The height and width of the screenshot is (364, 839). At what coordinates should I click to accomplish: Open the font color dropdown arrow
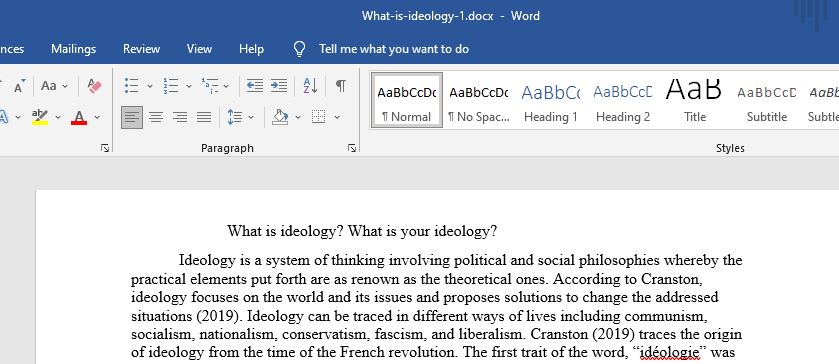point(97,117)
